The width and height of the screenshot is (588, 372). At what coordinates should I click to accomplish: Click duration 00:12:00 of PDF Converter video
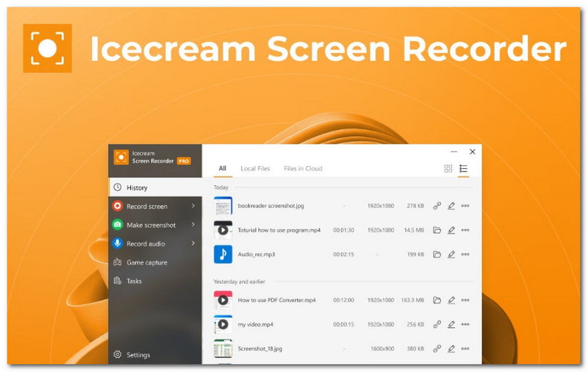[x=343, y=300]
